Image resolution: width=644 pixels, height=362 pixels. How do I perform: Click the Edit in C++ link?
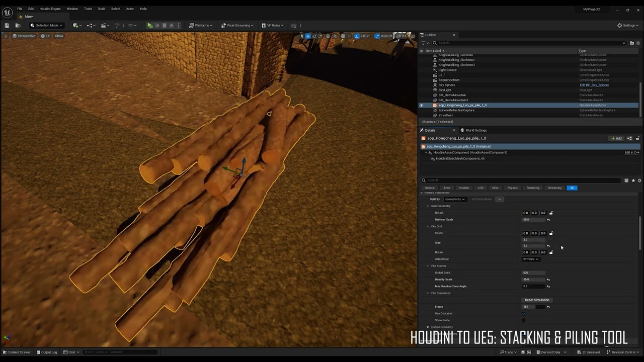[x=632, y=152]
